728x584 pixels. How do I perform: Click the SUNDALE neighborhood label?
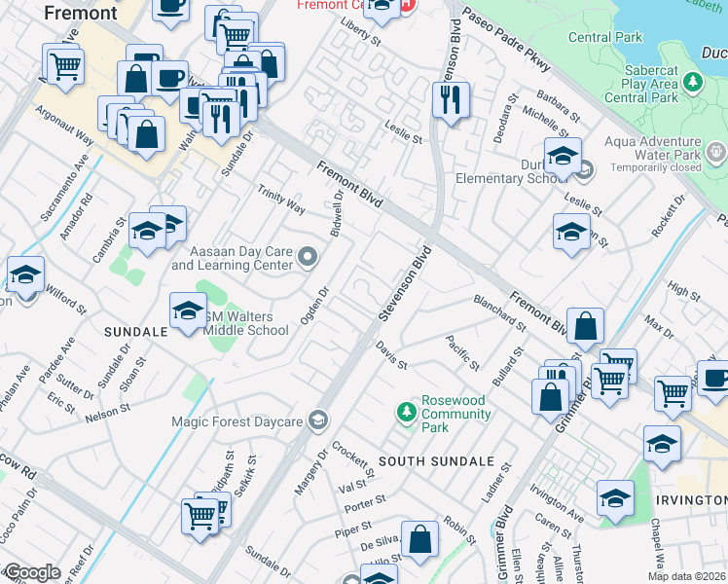click(x=136, y=332)
